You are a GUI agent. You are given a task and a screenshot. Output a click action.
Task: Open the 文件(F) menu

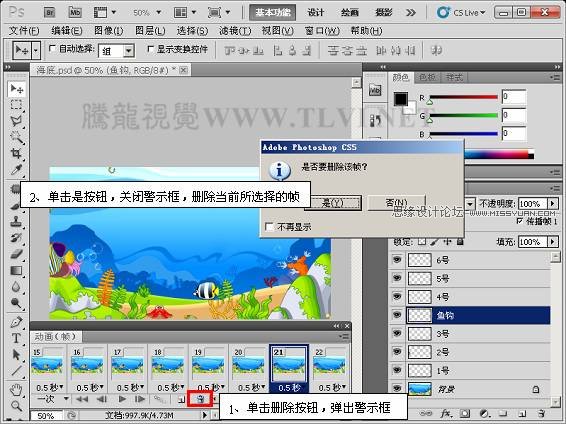pyautogui.click(x=24, y=31)
